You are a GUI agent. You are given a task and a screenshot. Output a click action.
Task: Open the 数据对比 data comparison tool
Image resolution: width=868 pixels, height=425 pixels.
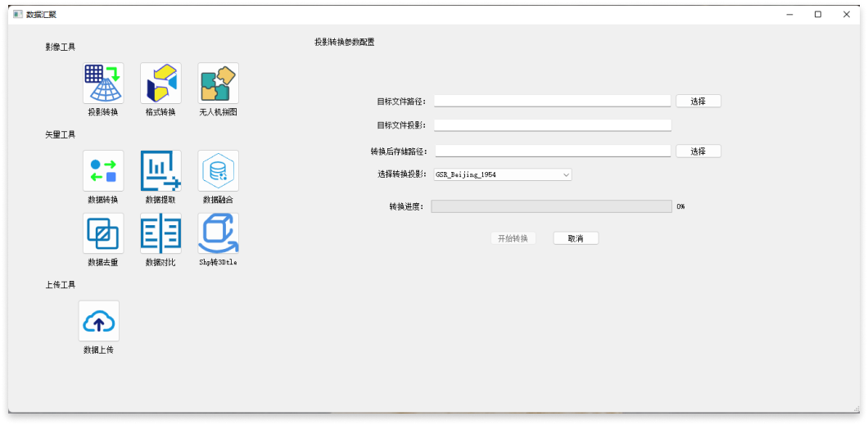tap(160, 233)
